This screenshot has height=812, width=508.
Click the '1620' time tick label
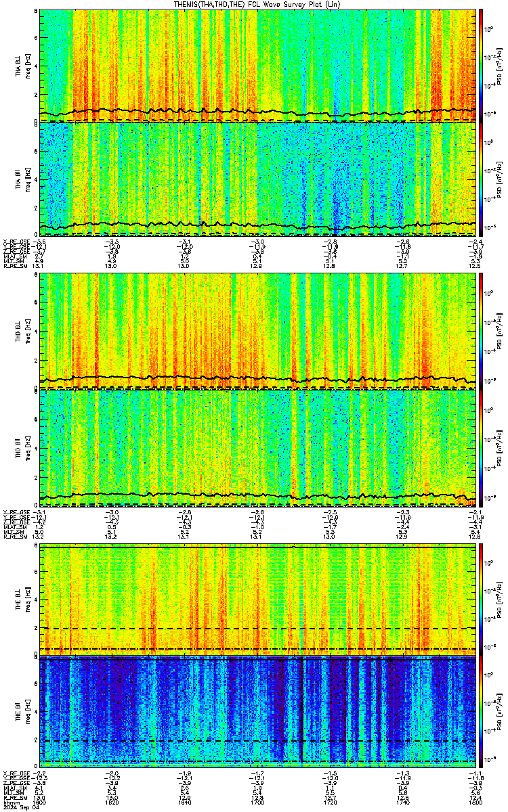pos(112,803)
